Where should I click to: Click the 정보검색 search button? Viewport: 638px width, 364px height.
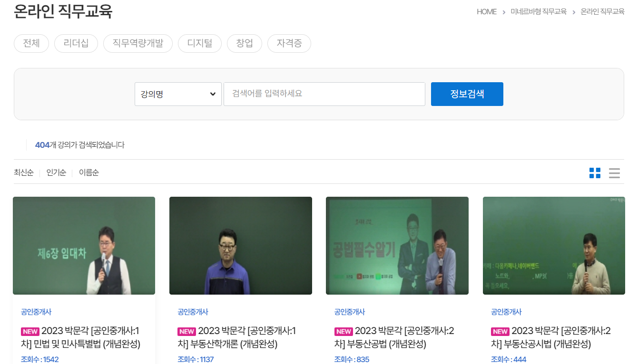467,94
